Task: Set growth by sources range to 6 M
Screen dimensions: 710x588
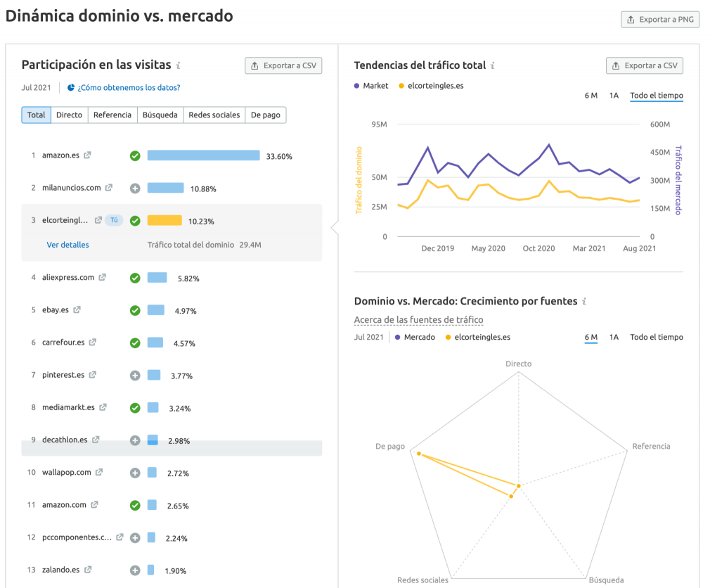Action: (591, 337)
